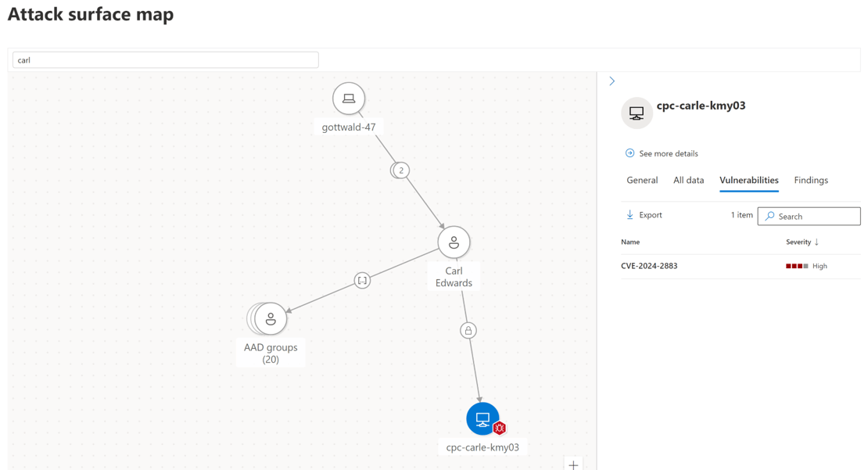Switch to the Findings tab
The width and height of the screenshot is (868, 470).
(810, 180)
